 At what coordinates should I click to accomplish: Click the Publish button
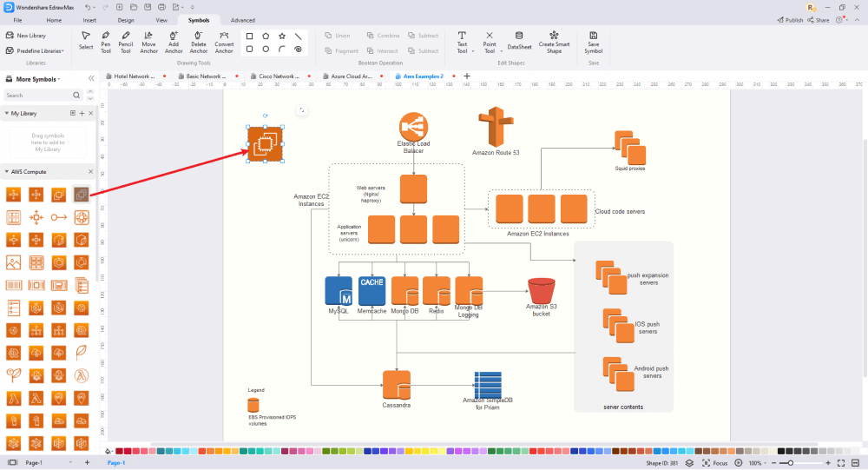pyautogui.click(x=790, y=20)
